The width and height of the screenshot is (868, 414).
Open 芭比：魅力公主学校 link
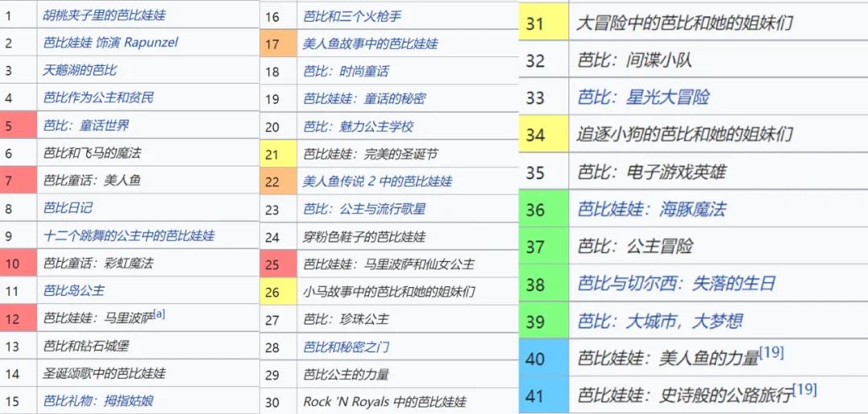point(358,127)
